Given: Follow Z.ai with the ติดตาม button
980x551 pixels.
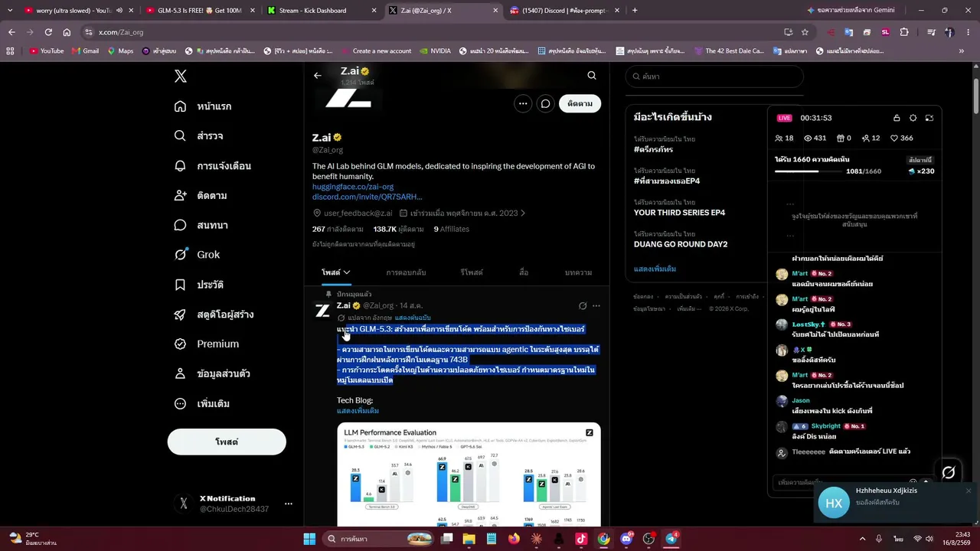Looking at the screenshot, I should pyautogui.click(x=580, y=103).
